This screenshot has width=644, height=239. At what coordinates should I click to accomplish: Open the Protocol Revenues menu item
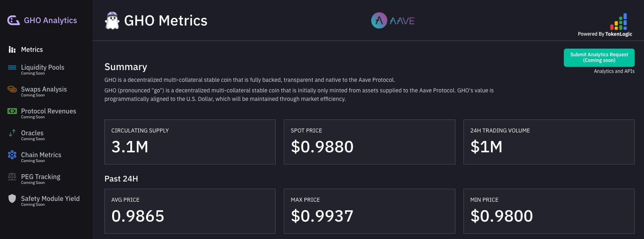pyautogui.click(x=49, y=113)
